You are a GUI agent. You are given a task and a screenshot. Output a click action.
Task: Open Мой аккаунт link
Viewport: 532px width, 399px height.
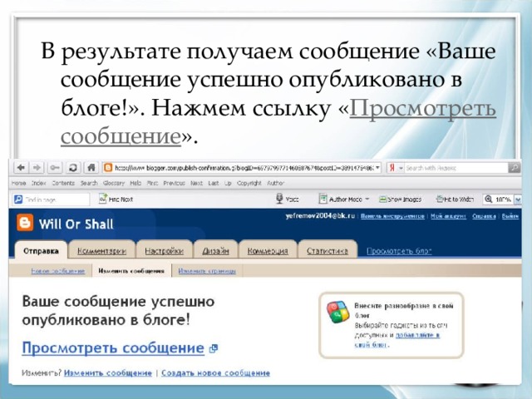[x=448, y=216]
